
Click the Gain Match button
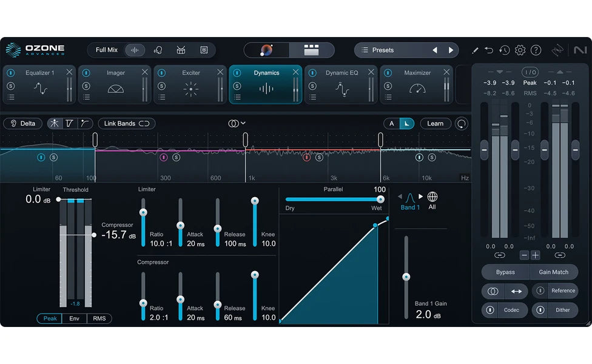pyautogui.click(x=554, y=272)
